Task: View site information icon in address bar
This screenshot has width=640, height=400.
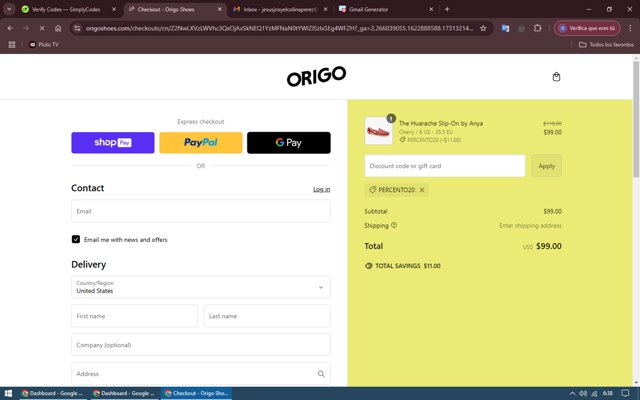Action: 77,28
